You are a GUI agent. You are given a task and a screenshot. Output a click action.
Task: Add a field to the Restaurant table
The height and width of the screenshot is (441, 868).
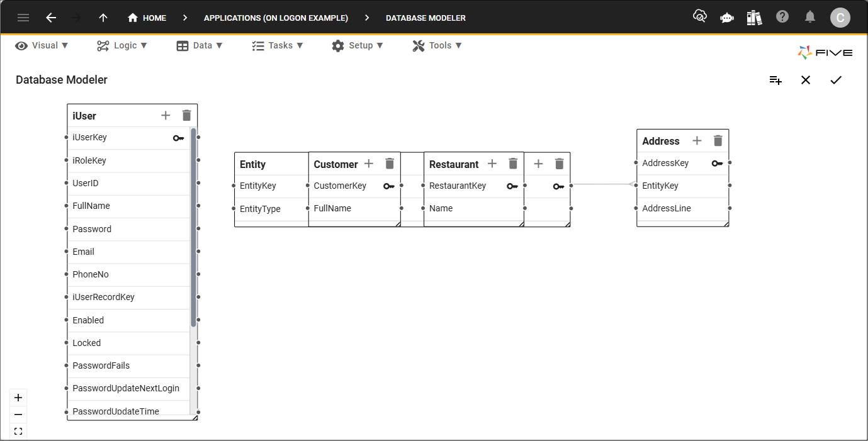click(492, 164)
